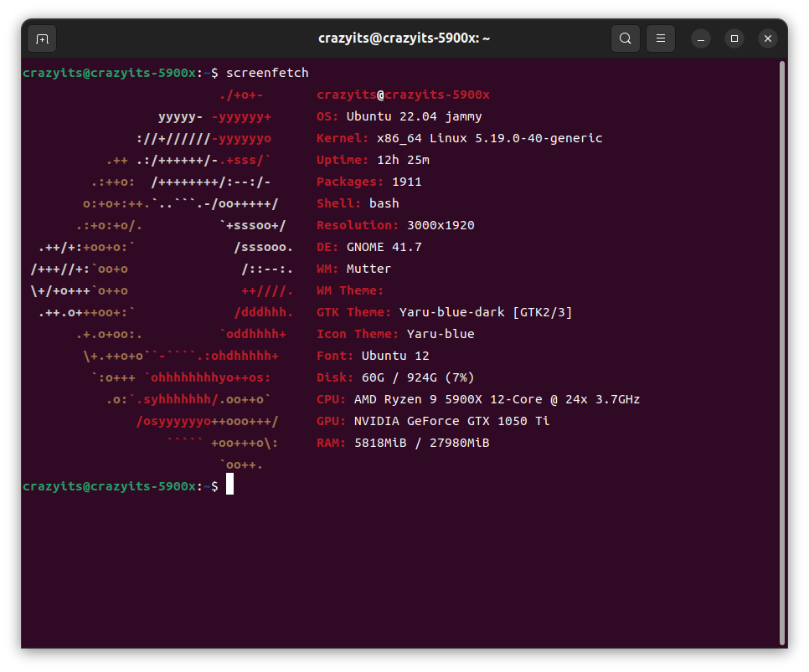This screenshot has width=809, height=672.
Task: Click the uptime value '12h 25m'
Action: (403, 160)
